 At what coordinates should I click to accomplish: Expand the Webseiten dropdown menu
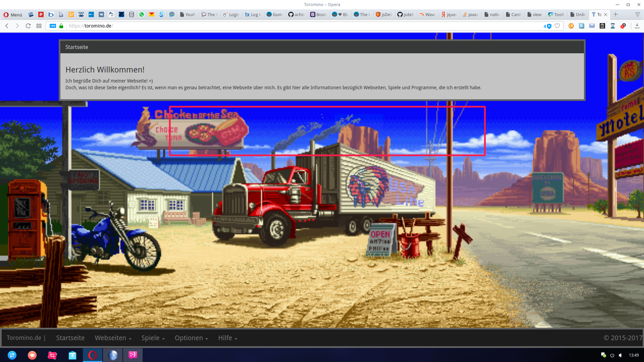point(113,338)
